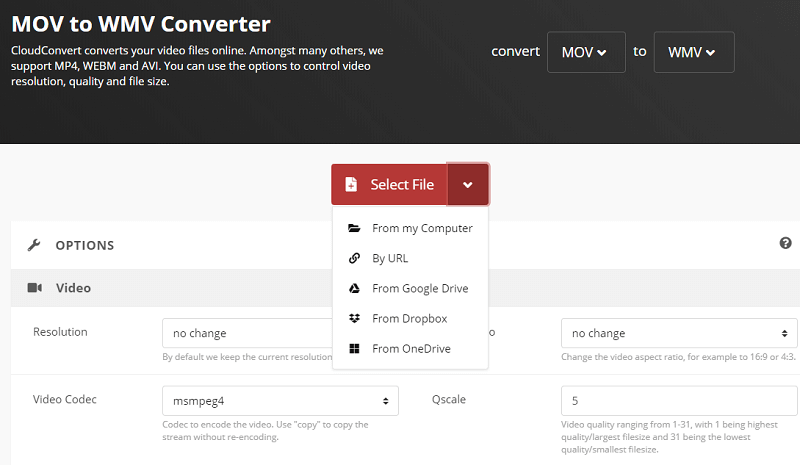This screenshot has width=800, height=465.
Task: Click the help question mark icon
Action: pos(785,243)
